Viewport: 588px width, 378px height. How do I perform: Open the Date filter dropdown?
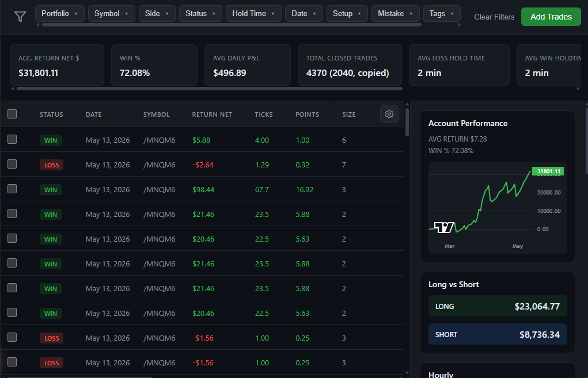click(x=304, y=13)
